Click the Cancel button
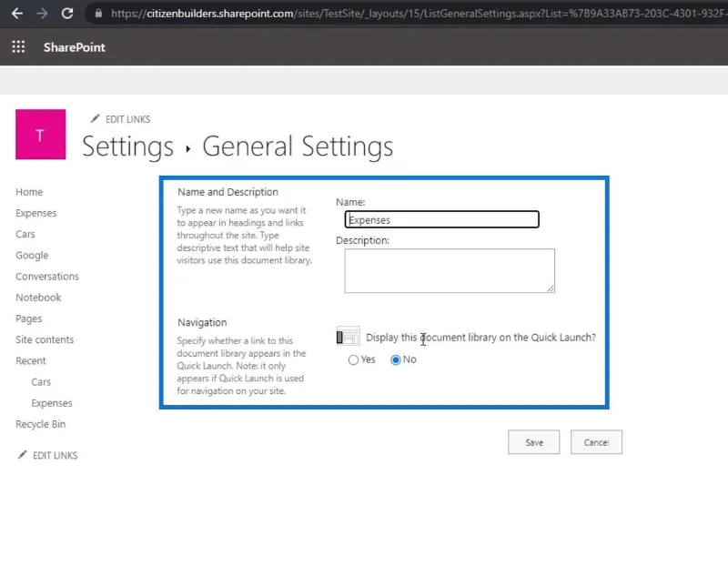This screenshot has height=576, width=728. [596, 442]
